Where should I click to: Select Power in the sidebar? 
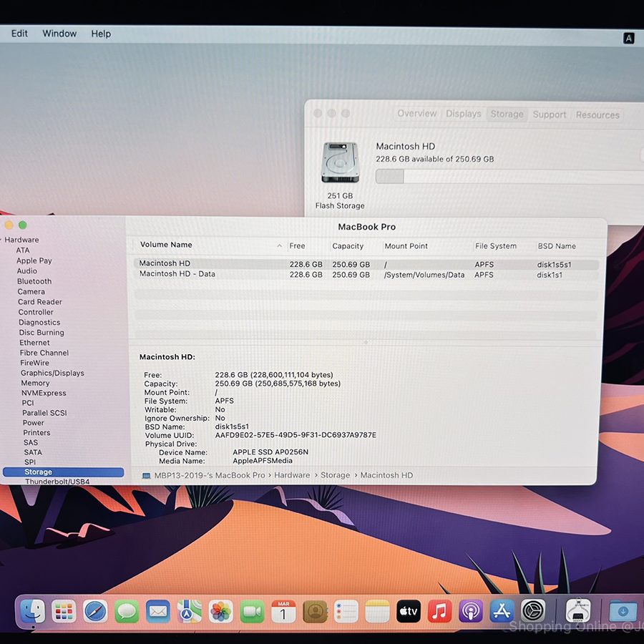[33, 423]
